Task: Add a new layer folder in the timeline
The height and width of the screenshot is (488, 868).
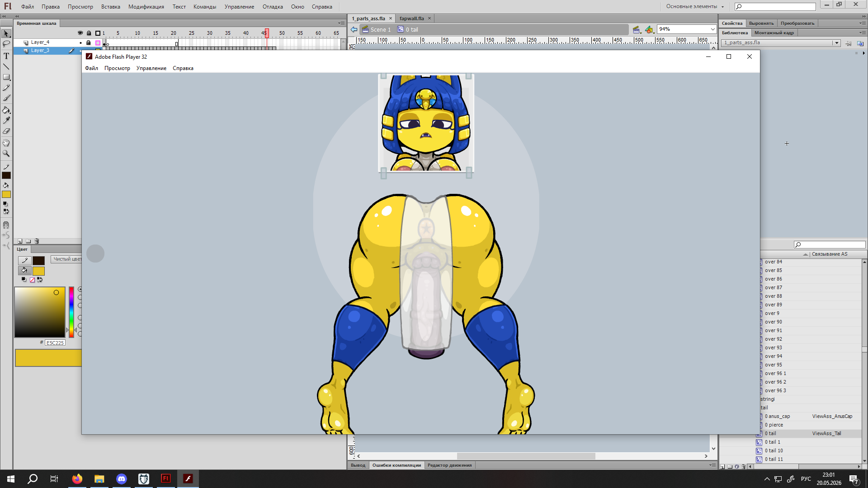Action: (28, 241)
